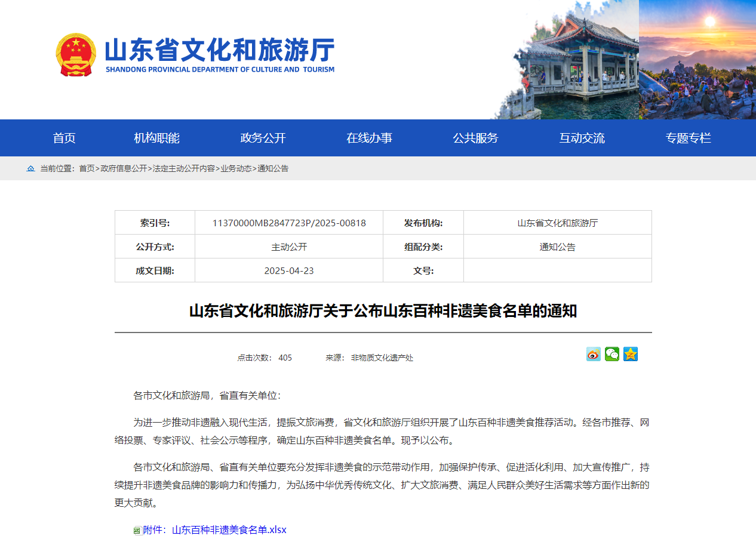Click the 公开方式 label cell
The image size is (756, 548).
[x=155, y=247]
